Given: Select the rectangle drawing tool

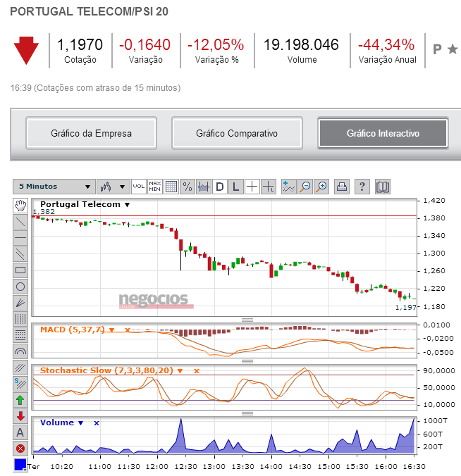Looking at the screenshot, I should click(x=20, y=270).
